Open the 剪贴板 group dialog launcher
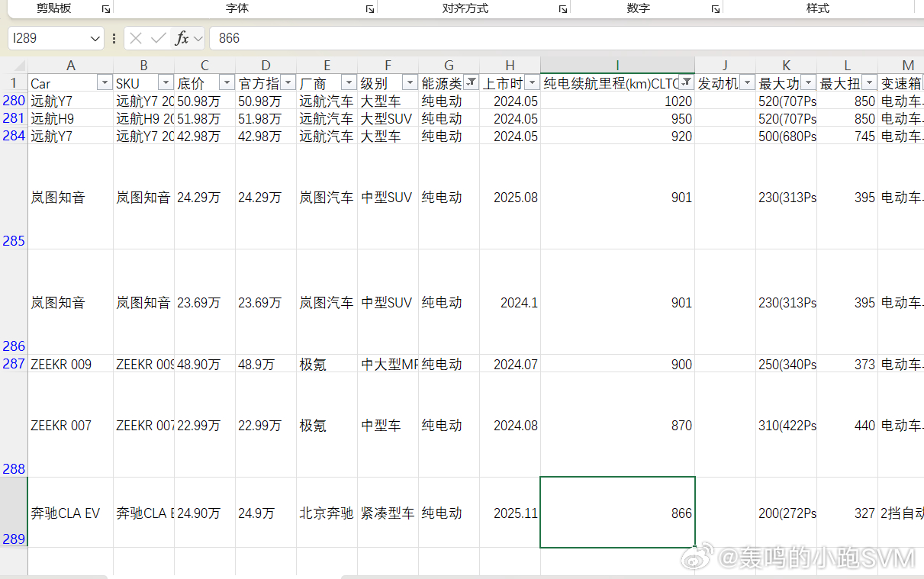924x579 pixels. click(106, 9)
